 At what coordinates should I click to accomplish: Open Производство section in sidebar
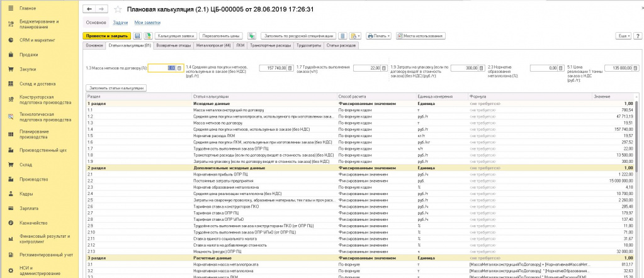point(40,179)
